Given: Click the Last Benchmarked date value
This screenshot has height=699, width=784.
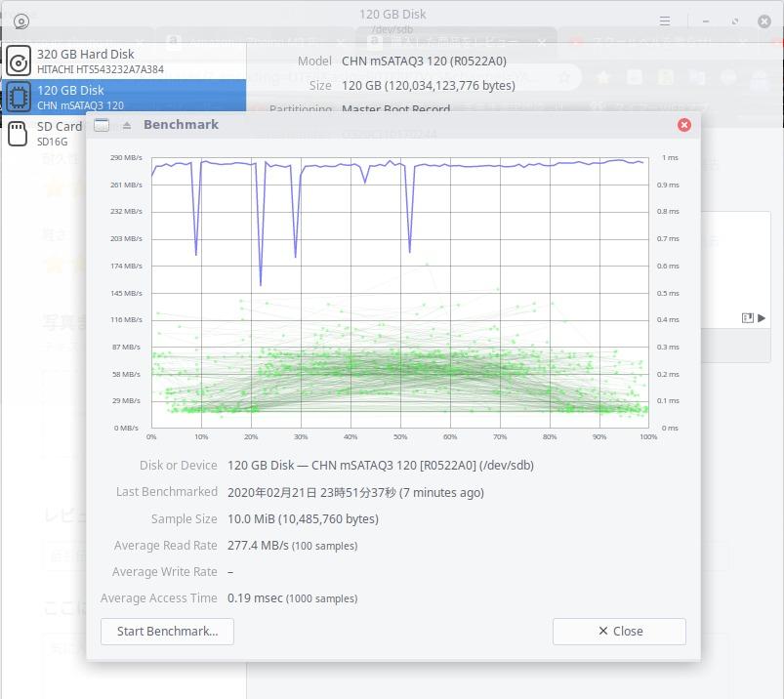Looking at the screenshot, I should [x=355, y=492].
